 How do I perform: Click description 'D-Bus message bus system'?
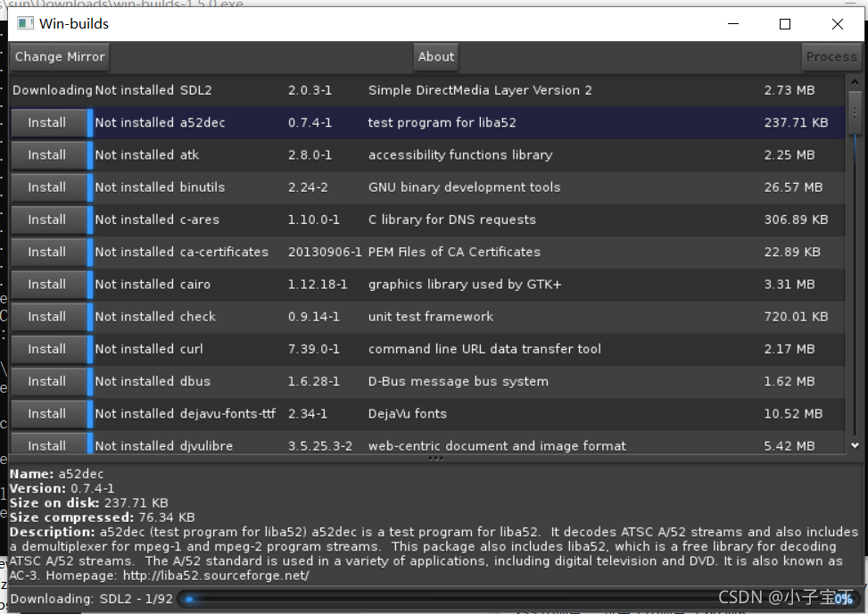[x=459, y=381]
